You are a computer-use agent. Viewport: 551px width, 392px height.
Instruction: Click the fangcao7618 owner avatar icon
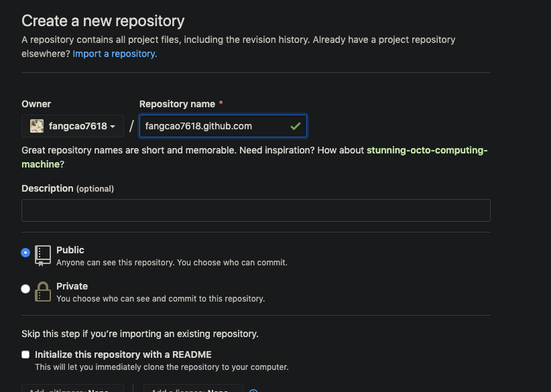38,126
